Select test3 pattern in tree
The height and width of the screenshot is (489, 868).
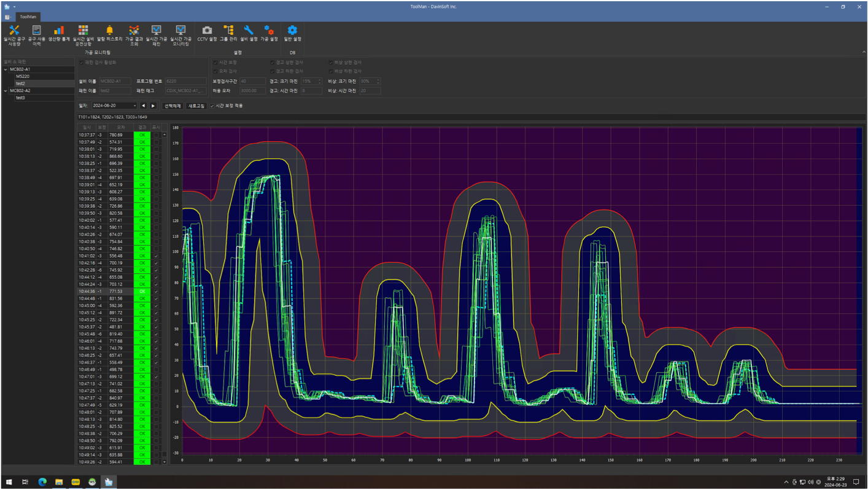20,98
